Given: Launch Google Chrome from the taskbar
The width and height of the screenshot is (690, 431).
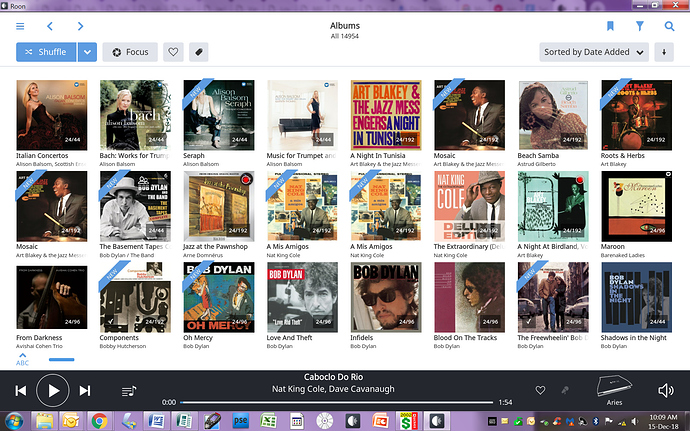Looking at the screenshot, I should 99,421.
